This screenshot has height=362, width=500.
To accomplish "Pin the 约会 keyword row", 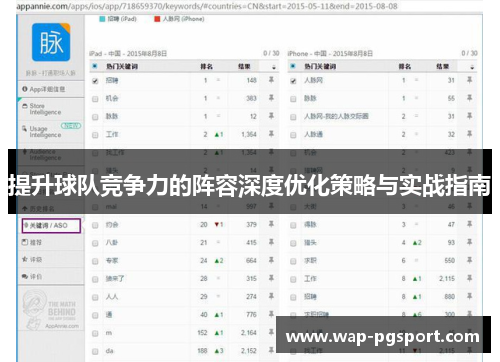I will coord(271,224).
